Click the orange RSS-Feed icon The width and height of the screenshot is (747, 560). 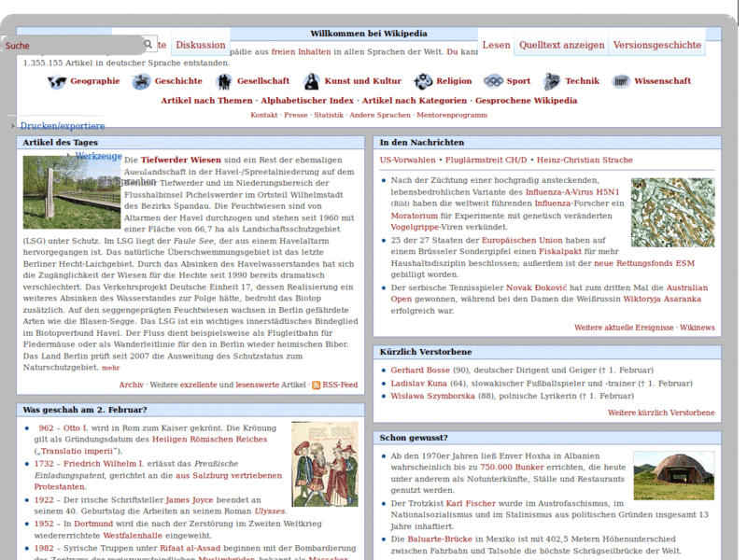316,385
